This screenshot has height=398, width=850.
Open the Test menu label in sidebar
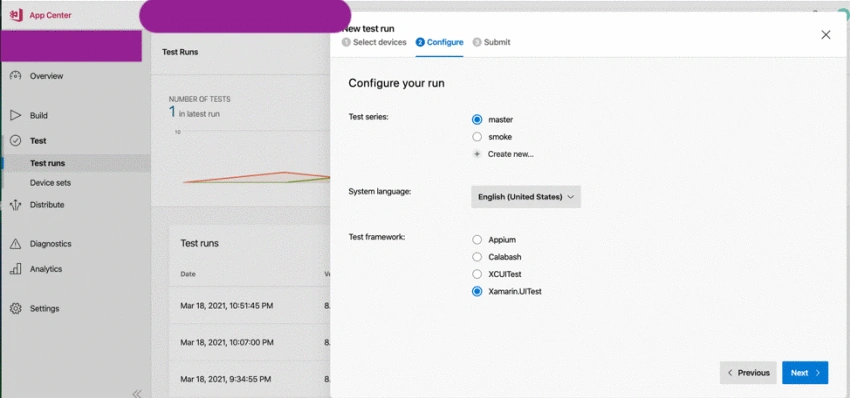click(x=38, y=140)
